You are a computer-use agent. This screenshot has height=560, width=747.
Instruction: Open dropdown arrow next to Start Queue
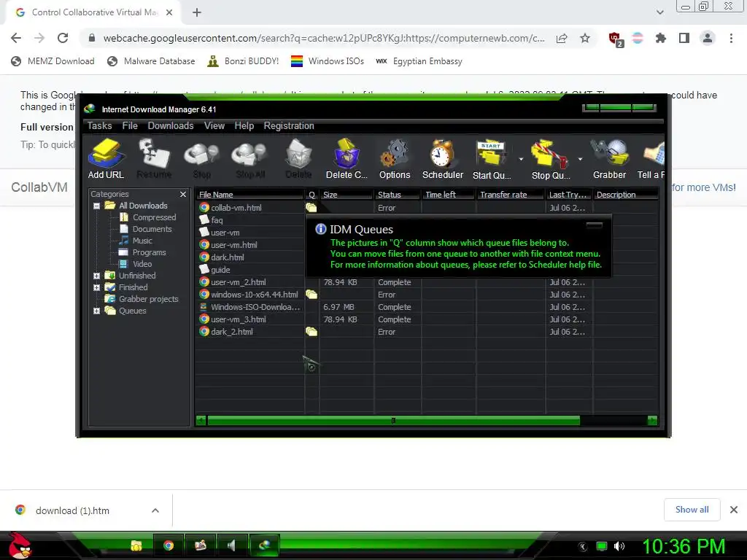point(521,159)
